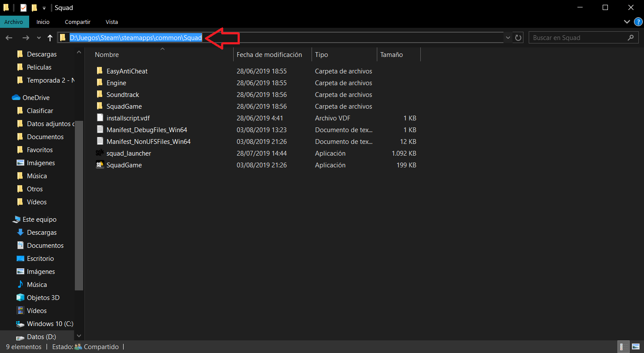Open the Archivo menu
644x353 pixels.
click(13, 22)
